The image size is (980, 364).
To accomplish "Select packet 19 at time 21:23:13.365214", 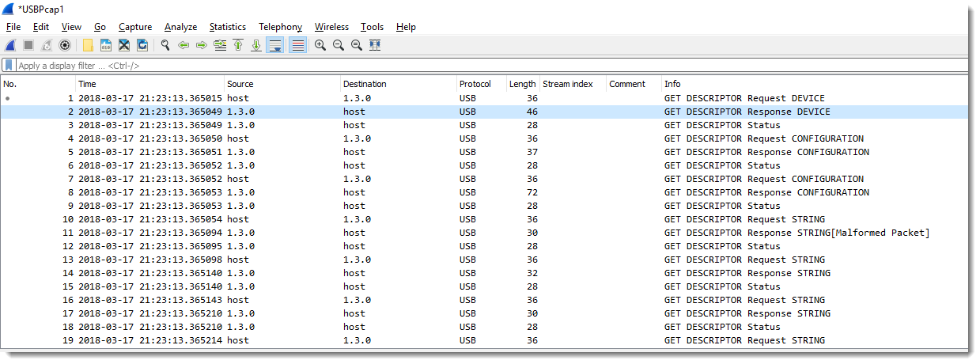I will [x=484, y=340].
